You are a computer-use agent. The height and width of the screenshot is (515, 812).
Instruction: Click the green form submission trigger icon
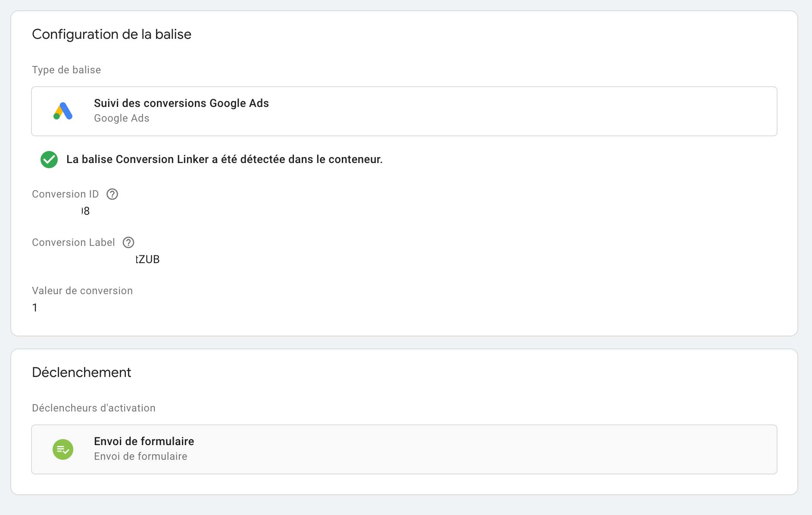pos(63,449)
